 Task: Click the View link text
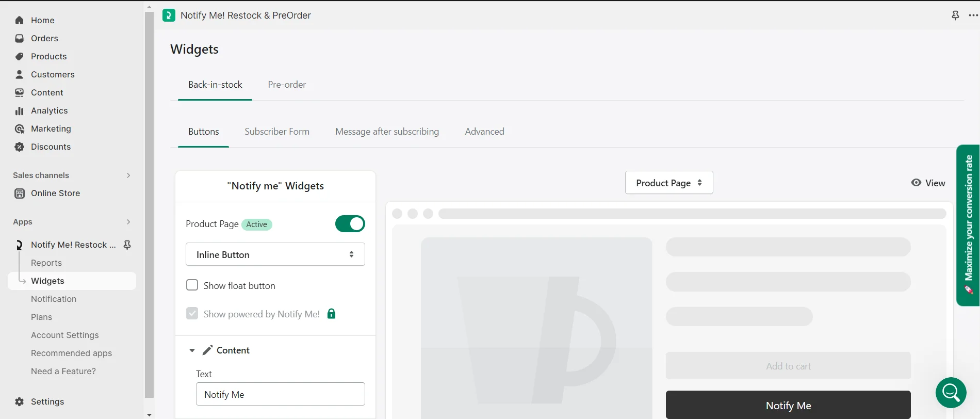(935, 183)
